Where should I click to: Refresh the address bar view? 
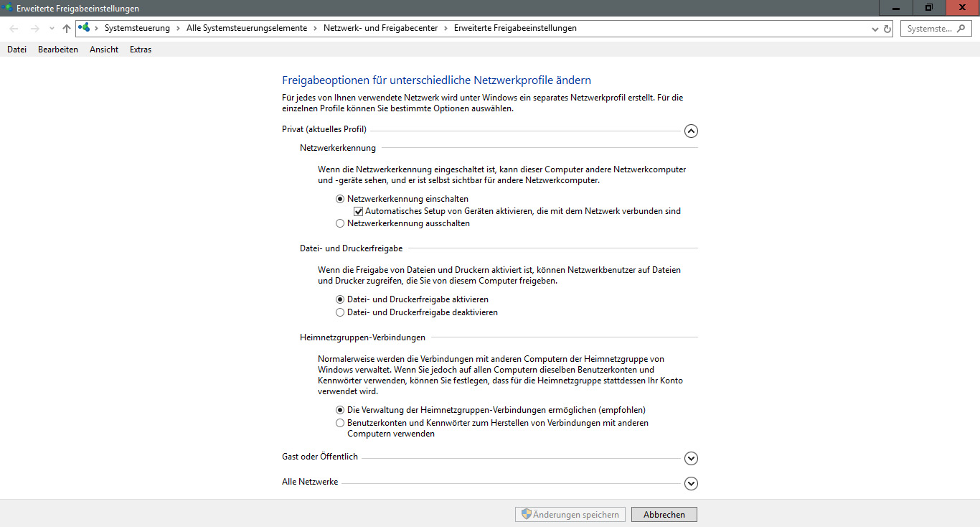(887, 29)
